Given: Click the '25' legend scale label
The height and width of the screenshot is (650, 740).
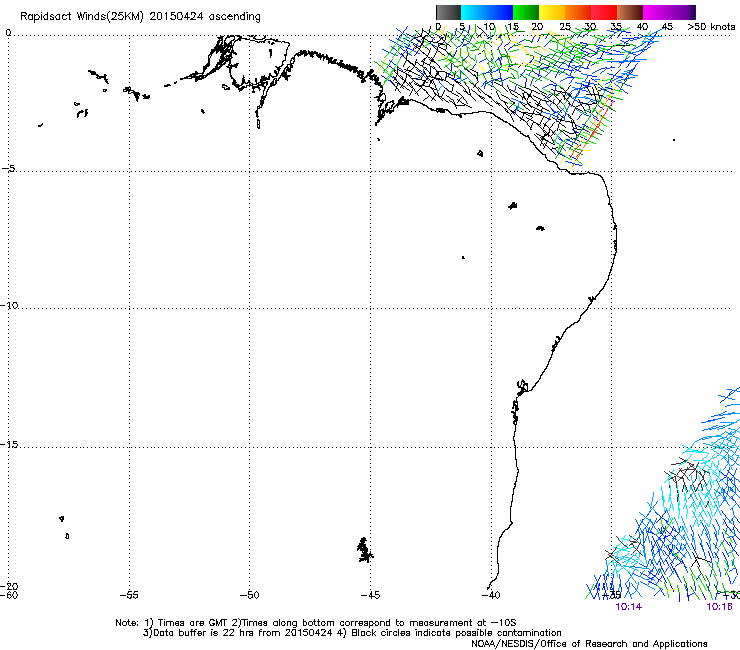Looking at the screenshot, I should click(x=565, y=26).
